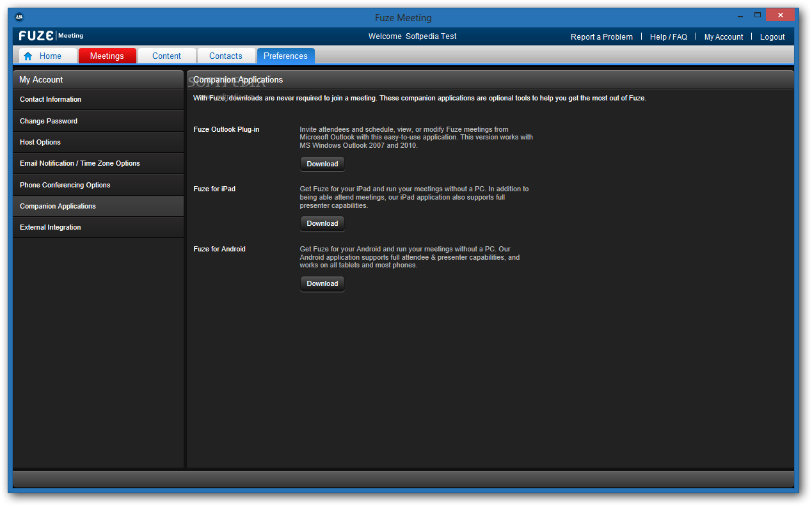
Task: Click the Fuze Outlook Plug-in label
Action: [227, 129]
